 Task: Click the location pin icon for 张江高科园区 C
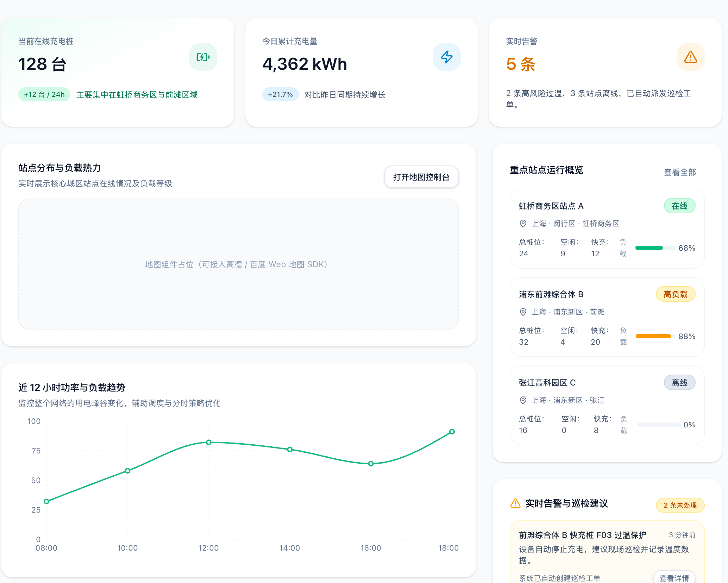522,400
